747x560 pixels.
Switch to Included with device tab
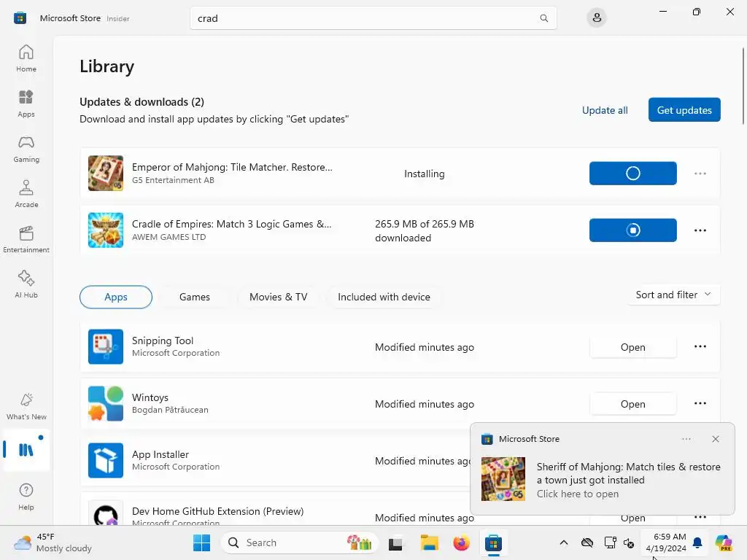click(x=384, y=297)
